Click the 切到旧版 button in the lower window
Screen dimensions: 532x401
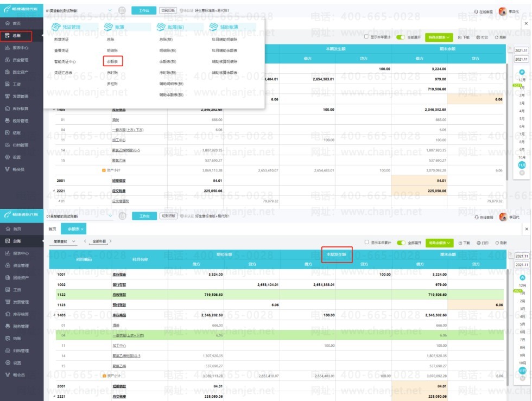[x=168, y=216]
